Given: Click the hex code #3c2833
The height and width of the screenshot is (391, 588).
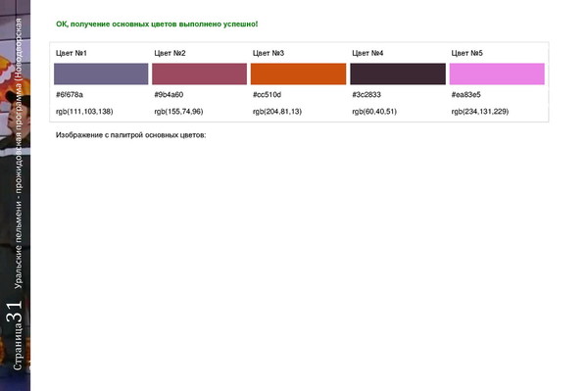Looking at the screenshot, I should tap(367, 94).
